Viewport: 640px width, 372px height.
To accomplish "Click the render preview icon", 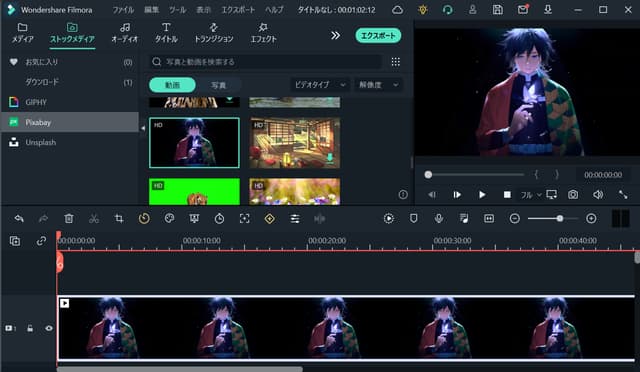I will (389, 219).
